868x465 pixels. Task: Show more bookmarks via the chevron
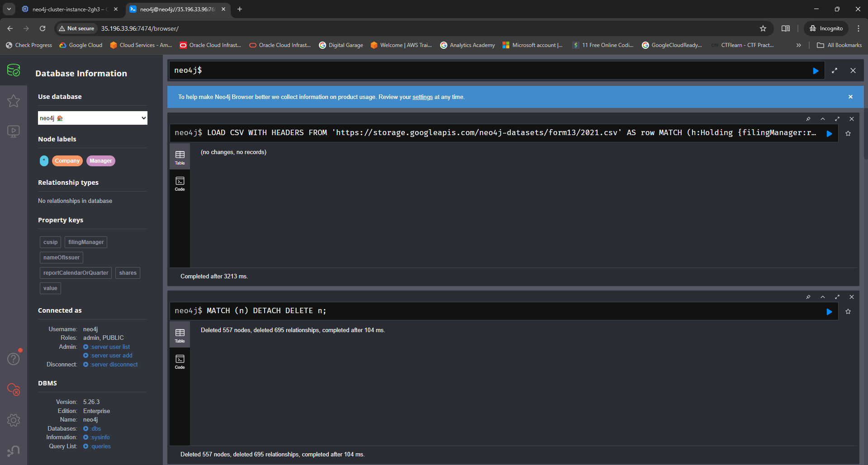coord(799,45)
